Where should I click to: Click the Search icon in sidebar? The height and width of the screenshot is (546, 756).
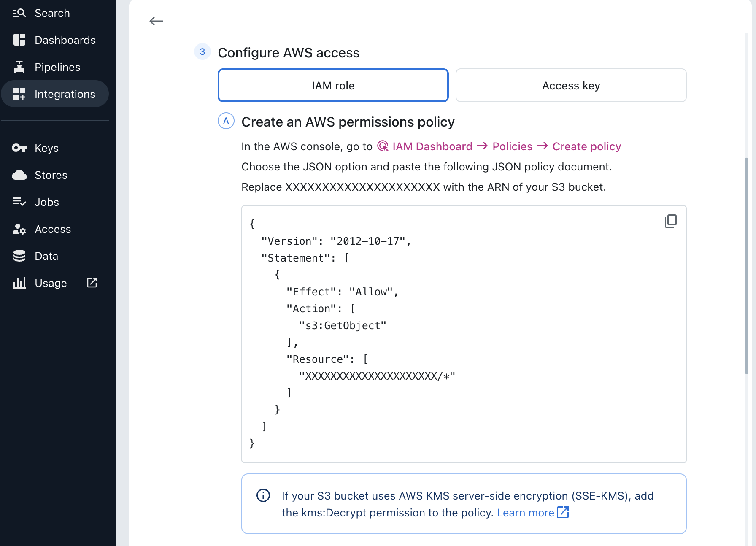coord(19,13)
